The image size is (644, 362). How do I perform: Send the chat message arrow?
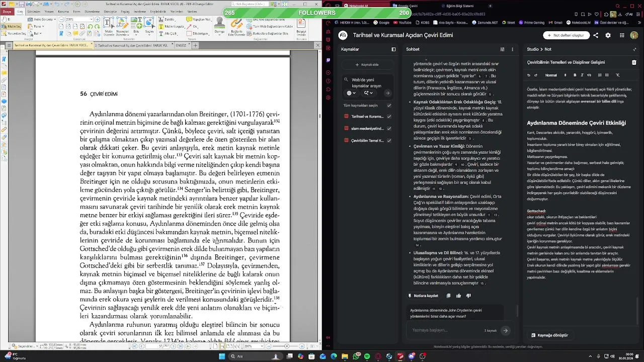tap(506, 330)
